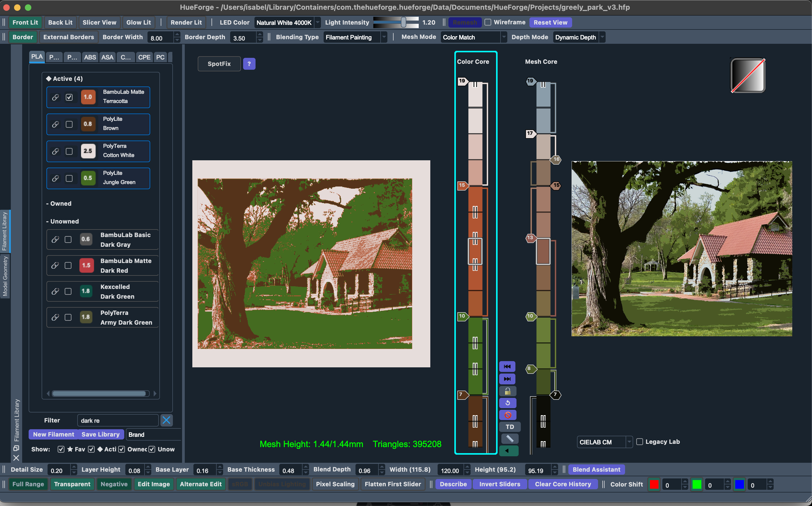The width and height of the screenshot is (812, 506).
Task: Toggle the Show Unowned checkbox
Action: [x=152, y=449]
